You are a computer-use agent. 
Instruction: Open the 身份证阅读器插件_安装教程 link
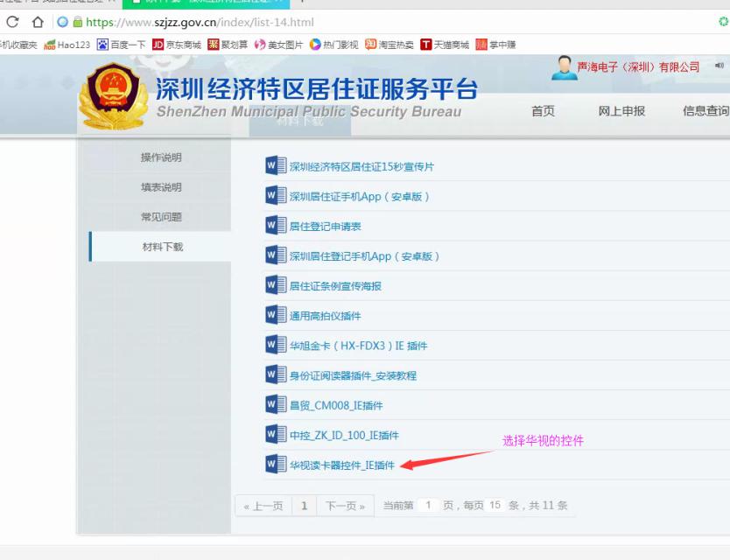353,375
